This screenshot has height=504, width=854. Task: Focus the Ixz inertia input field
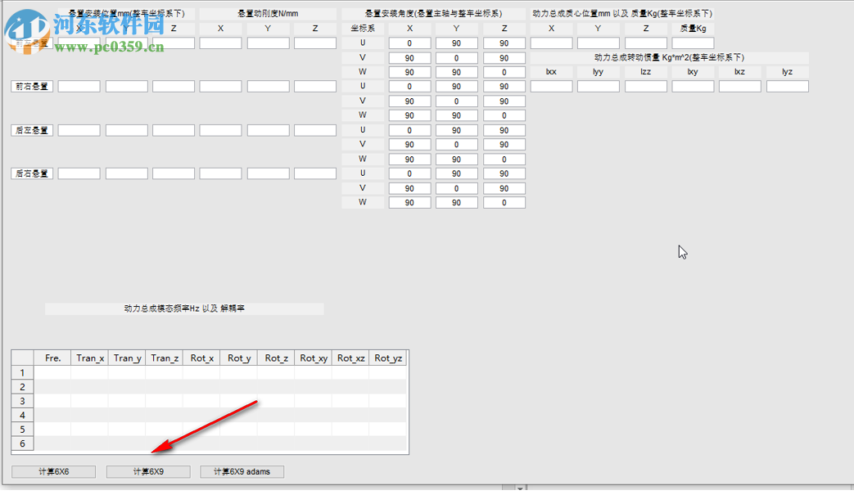(739, 86)
